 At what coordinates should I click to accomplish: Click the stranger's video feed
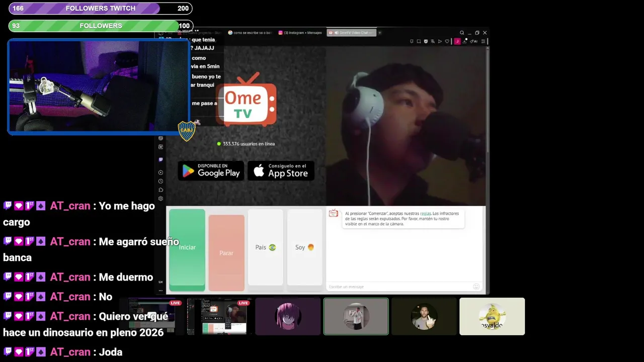click(406, 126)
